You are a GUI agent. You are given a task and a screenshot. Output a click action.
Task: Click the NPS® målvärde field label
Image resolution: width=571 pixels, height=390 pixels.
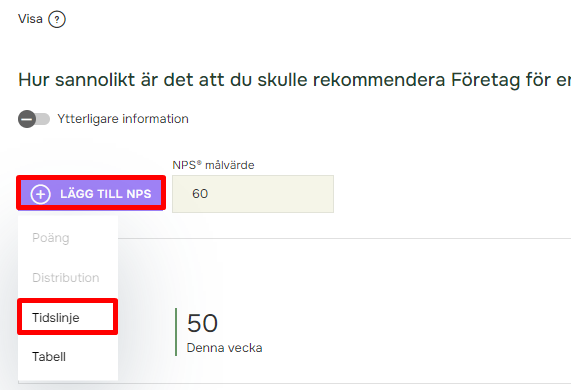(213, 165)
